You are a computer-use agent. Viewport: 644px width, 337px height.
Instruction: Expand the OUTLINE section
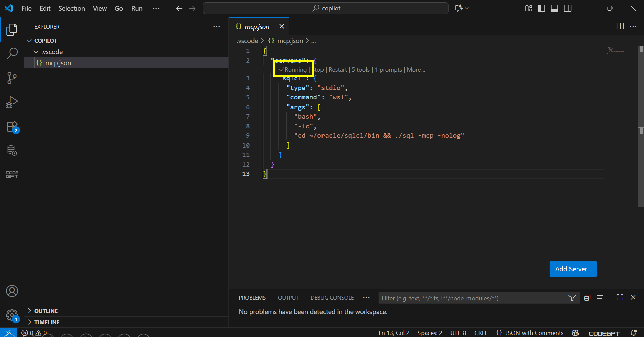46,311
